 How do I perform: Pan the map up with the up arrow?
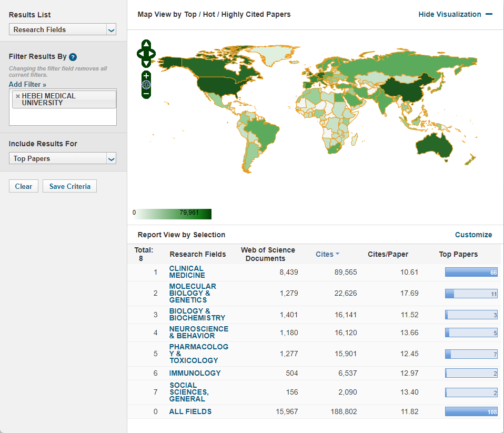point(146,44)
